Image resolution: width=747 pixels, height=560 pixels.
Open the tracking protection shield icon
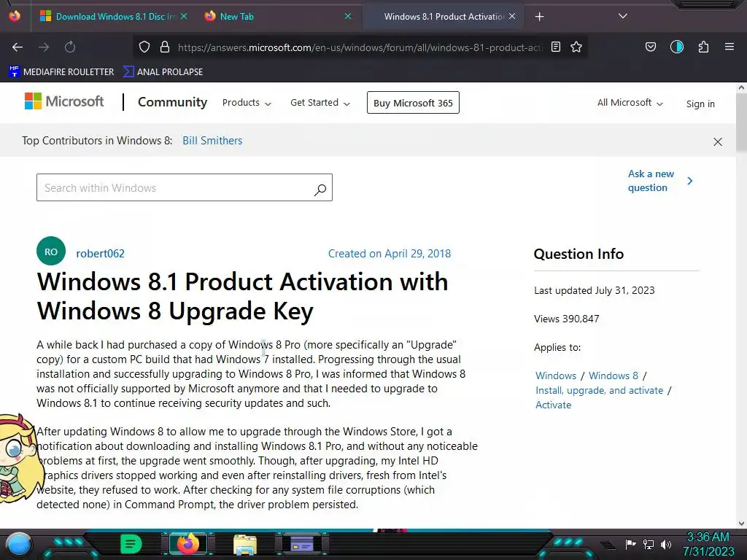(144, 47)
